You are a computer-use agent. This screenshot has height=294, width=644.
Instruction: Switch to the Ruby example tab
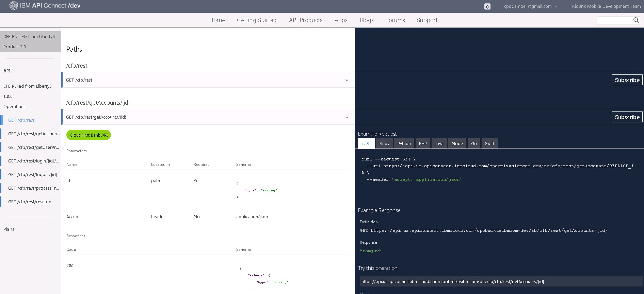coord(384,144)
